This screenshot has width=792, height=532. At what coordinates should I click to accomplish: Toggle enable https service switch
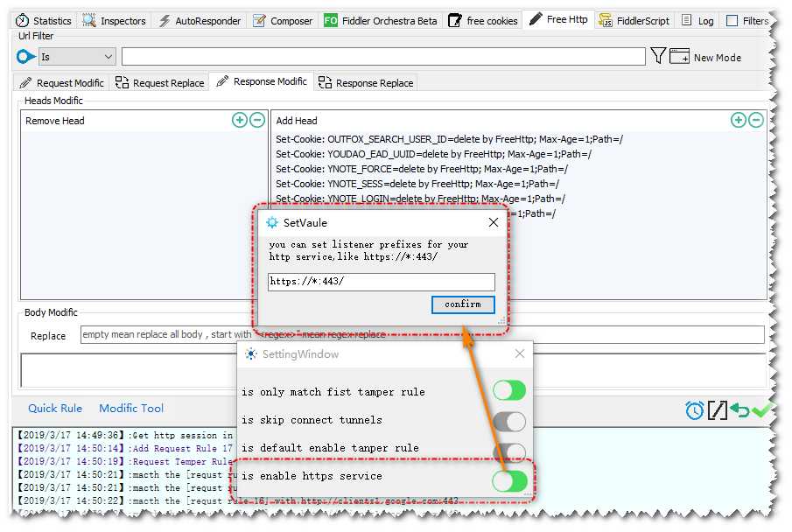(x=509, y=481)
